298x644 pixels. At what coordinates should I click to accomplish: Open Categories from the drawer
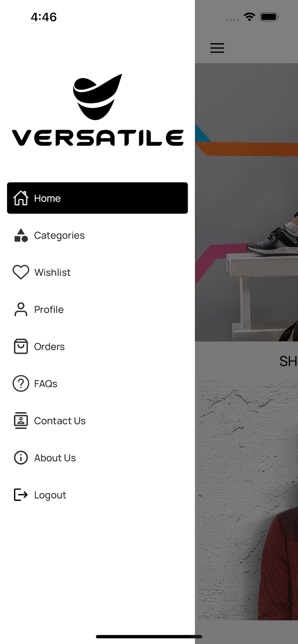pos(59,235)
